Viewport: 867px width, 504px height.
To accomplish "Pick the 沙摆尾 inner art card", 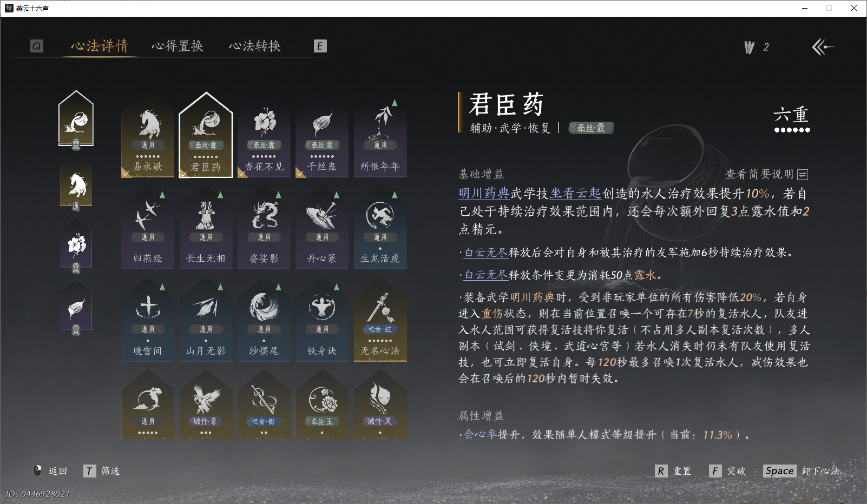I will coord(264,320).
